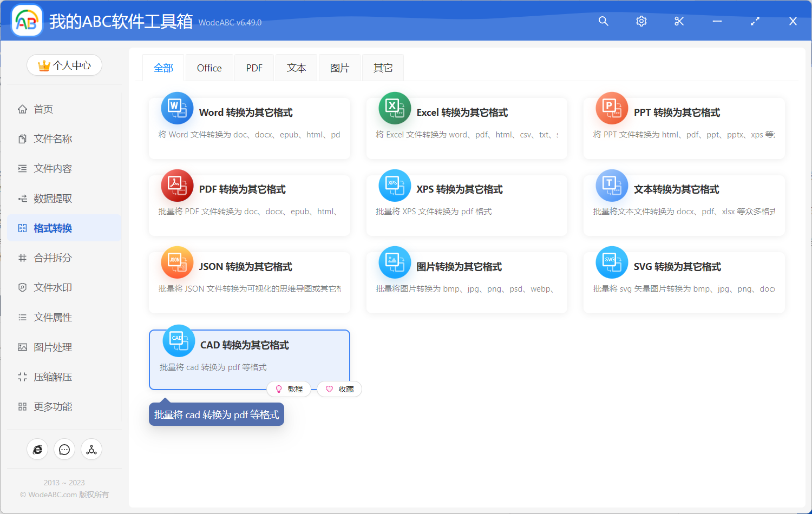Open the JSON 转换为其它格式 icon
812x514 pixels.
pyautogui.click(x=177, y=262)
